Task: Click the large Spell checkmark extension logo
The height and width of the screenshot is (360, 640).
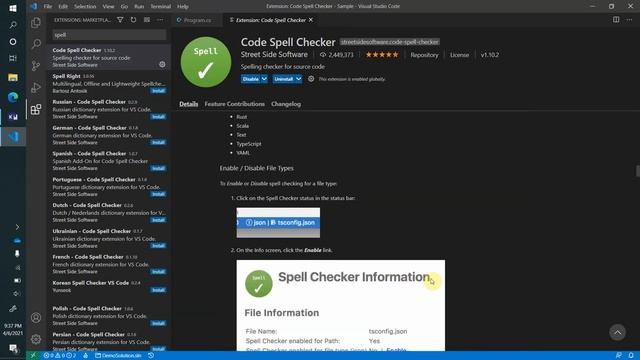Action: (x=206, y=62)
